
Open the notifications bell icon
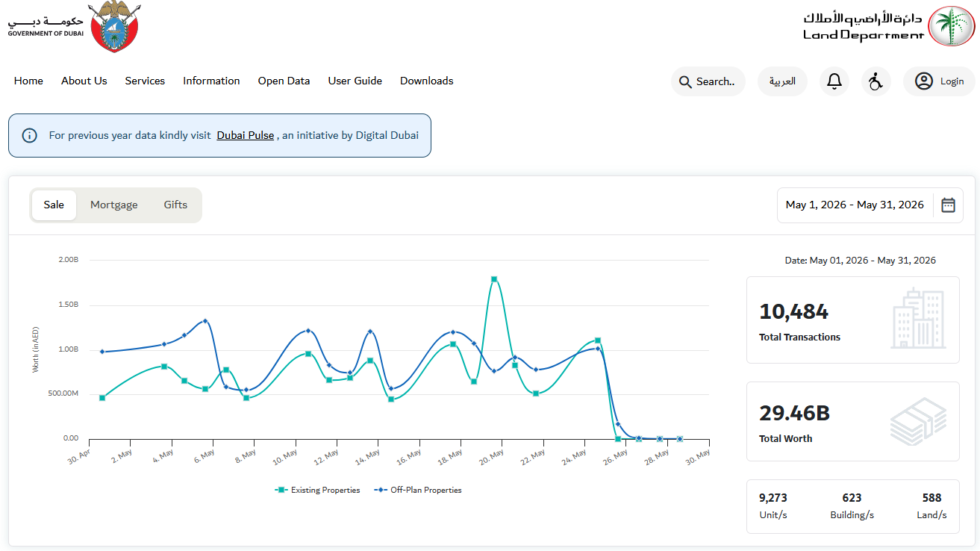click(x=834, y=81)
